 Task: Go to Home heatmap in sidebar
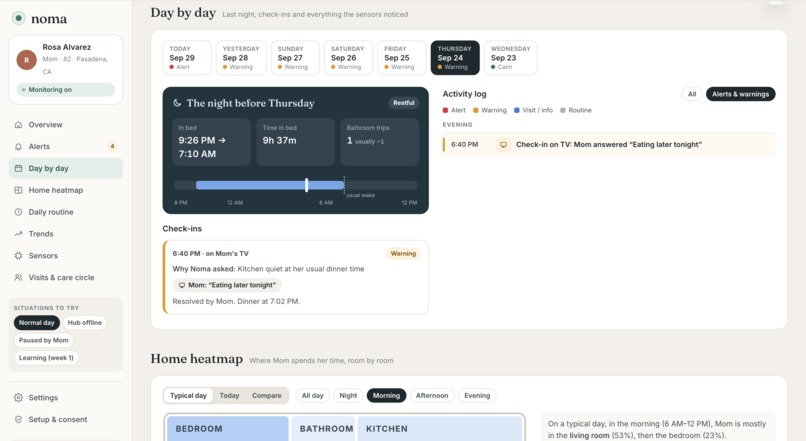pos(66,190)
